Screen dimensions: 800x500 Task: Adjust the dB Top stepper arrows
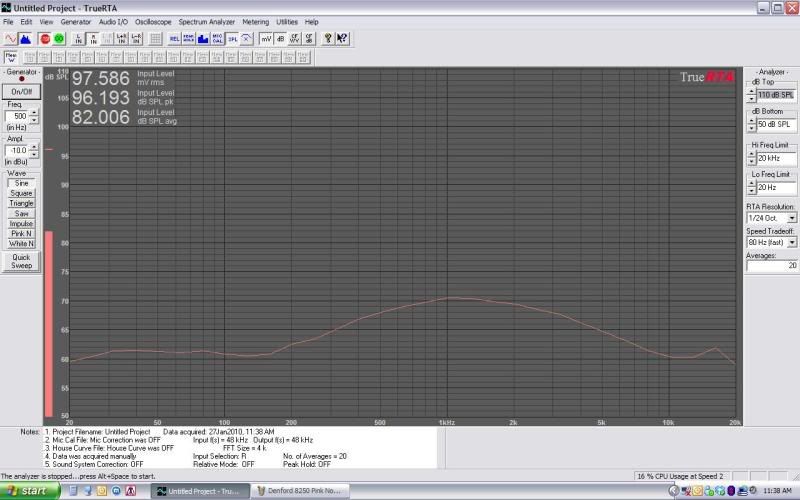pyautogui.click(x=751, y=95)
